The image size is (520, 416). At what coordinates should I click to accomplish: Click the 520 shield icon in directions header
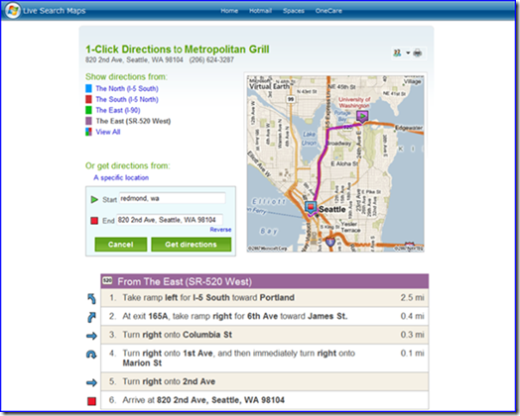point(107,280)
